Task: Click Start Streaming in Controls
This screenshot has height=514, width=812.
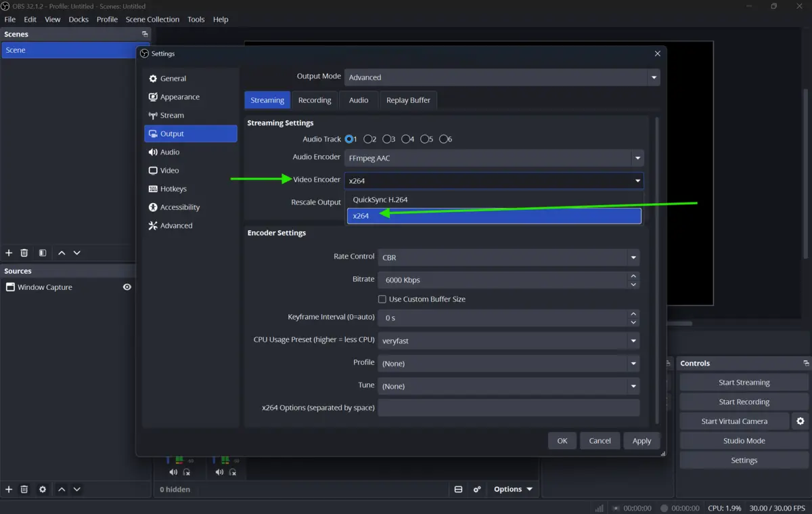Action: point(744,383)
